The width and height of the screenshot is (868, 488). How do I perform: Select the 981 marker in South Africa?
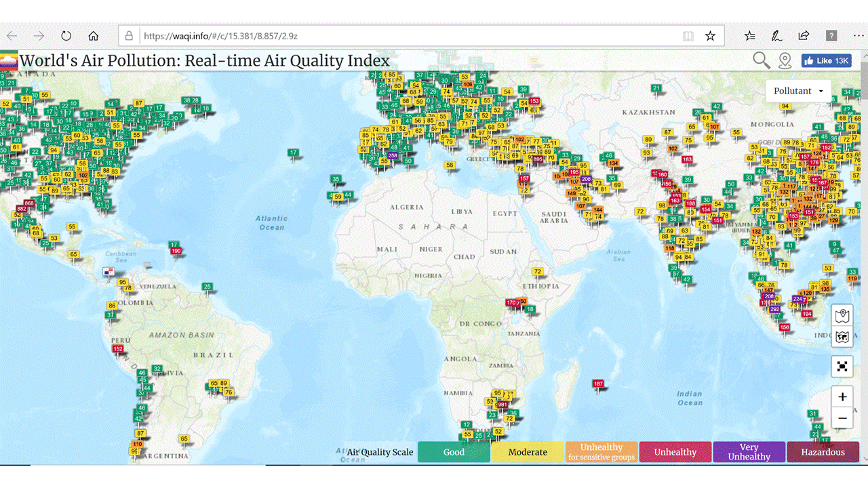pyautogui.click(x=502, y=405)
